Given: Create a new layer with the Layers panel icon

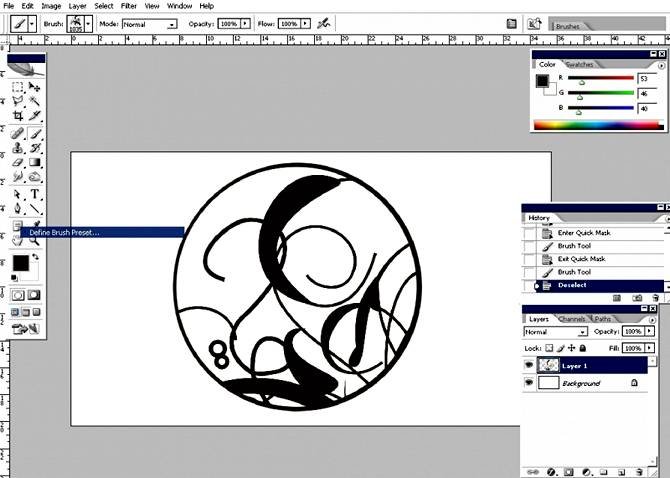Looking at the screenshot, I should tap(635, 470).
